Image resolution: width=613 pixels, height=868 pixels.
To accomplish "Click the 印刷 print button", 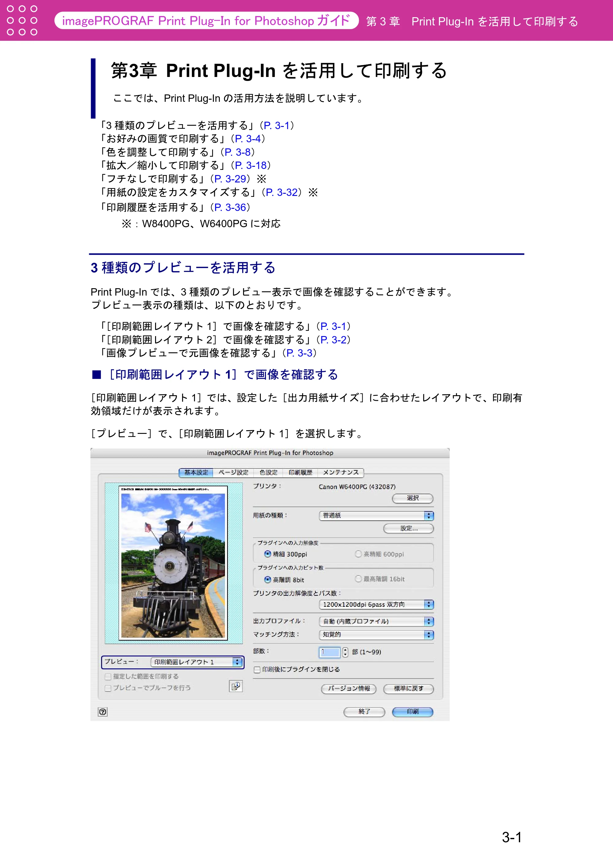I will 413,712.
